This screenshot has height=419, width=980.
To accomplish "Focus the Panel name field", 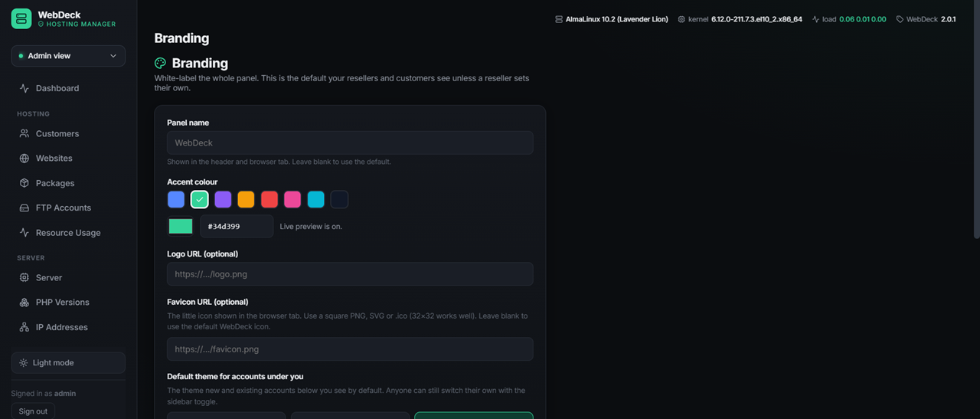I will pyautogui.click(x=350, y=142).
